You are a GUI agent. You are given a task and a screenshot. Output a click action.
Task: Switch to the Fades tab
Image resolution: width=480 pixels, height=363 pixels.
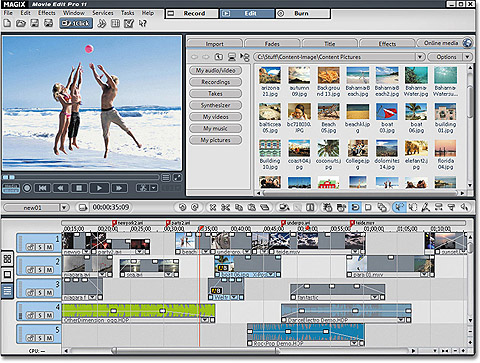(x=272, y=44)
